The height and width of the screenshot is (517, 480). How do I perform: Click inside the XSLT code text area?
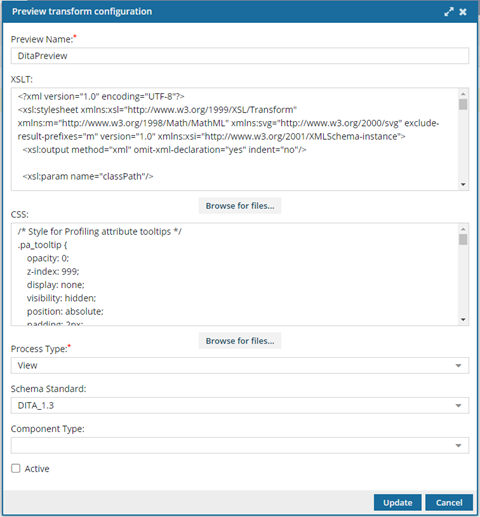[x=235, y=139]
